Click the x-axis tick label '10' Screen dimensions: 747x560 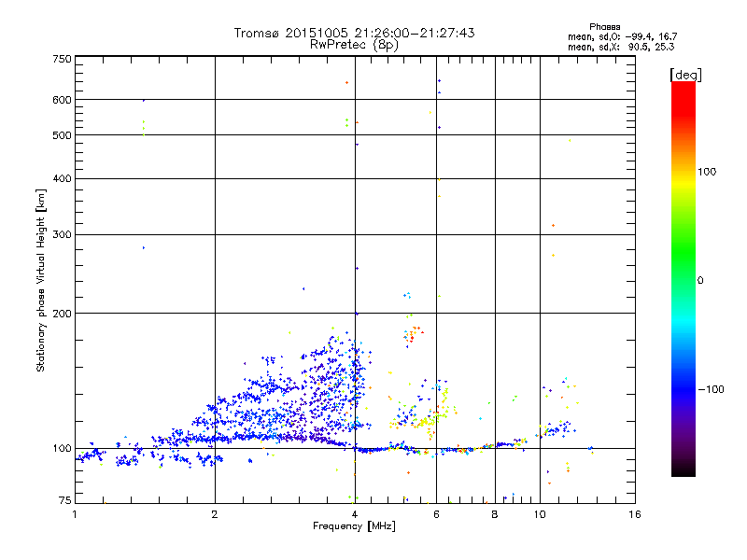pyautogui.click(x=540, y=514)
